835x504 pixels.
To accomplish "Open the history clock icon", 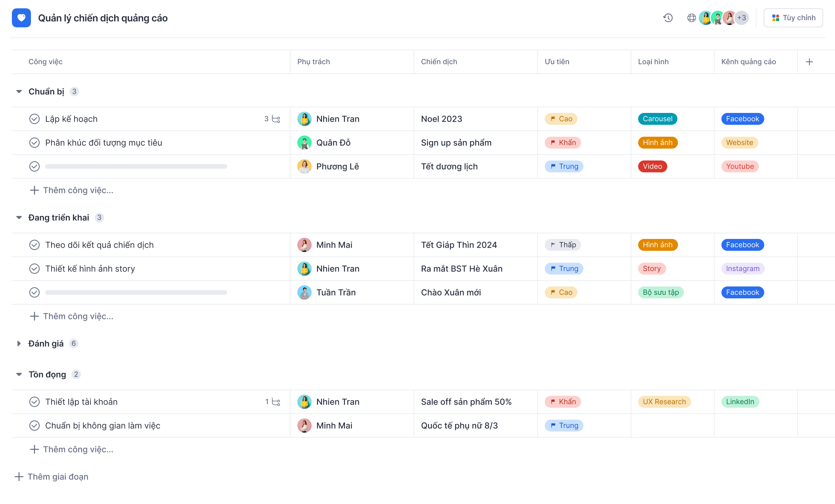I will coord(668,18).
